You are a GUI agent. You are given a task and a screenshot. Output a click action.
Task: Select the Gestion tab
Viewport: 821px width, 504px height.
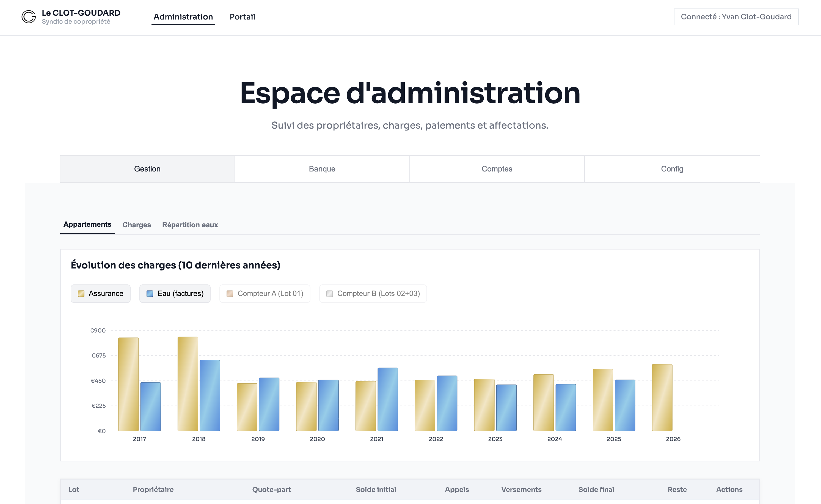147,169
